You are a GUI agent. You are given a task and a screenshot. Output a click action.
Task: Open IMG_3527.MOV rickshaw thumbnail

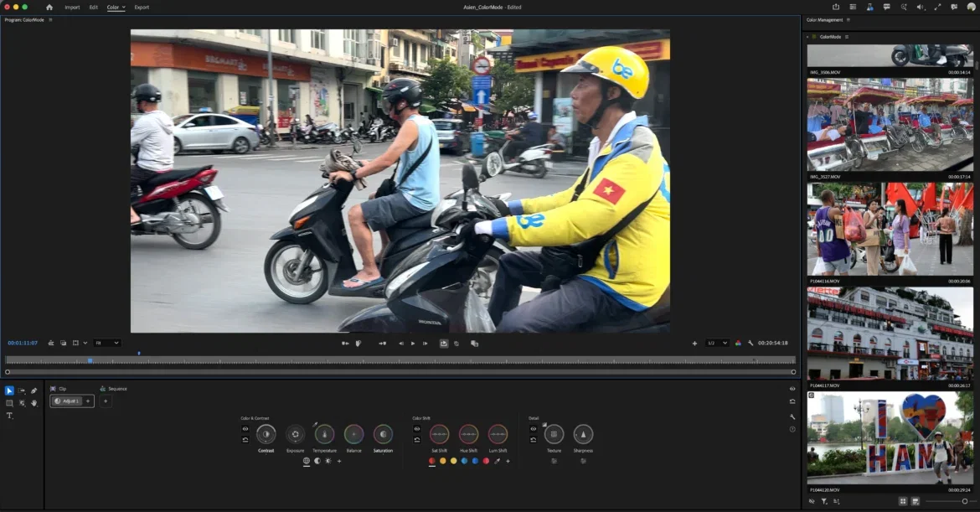point(890,125)
